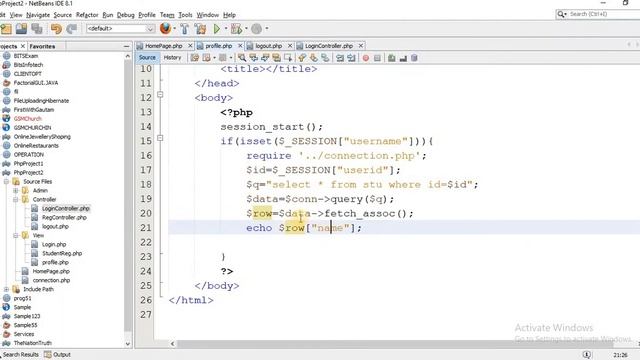Switch to the Favorites panel tab
640x360 pixels.
(42, 46)
